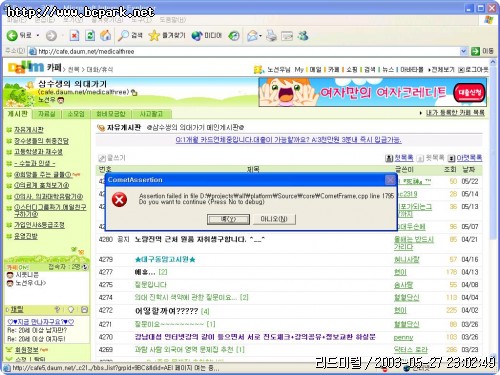Screen dimensions: 500x375
Task: Click the cartoon banner advertisement
Action: [372, 92]
